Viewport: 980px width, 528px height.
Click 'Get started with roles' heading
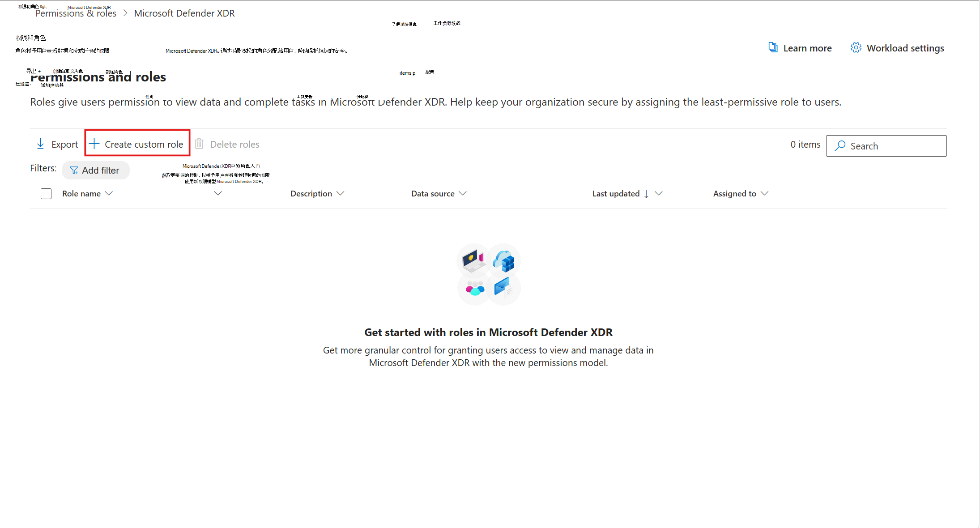pos(488,332)
